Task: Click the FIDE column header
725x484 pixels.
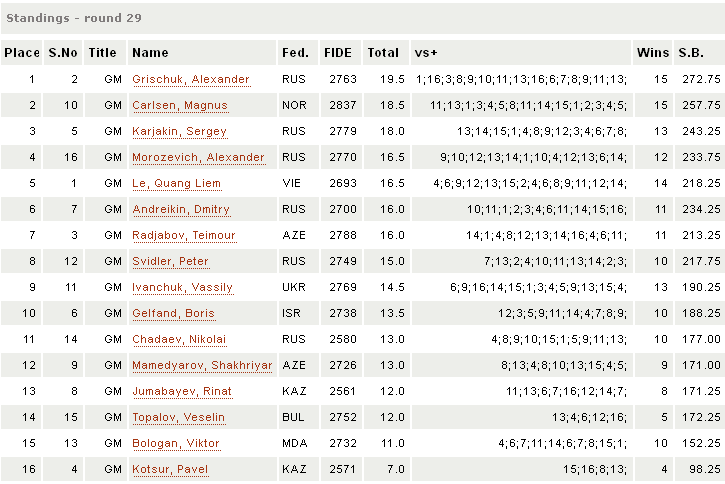Action: point(338,53)
